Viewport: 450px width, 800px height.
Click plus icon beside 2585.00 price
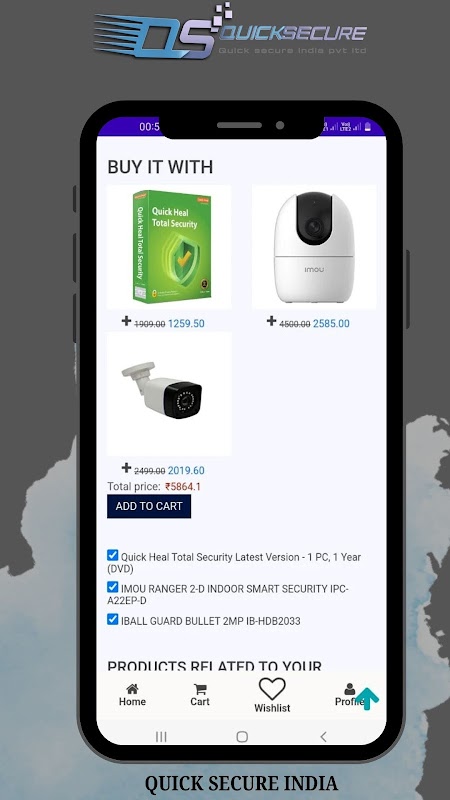271,320
